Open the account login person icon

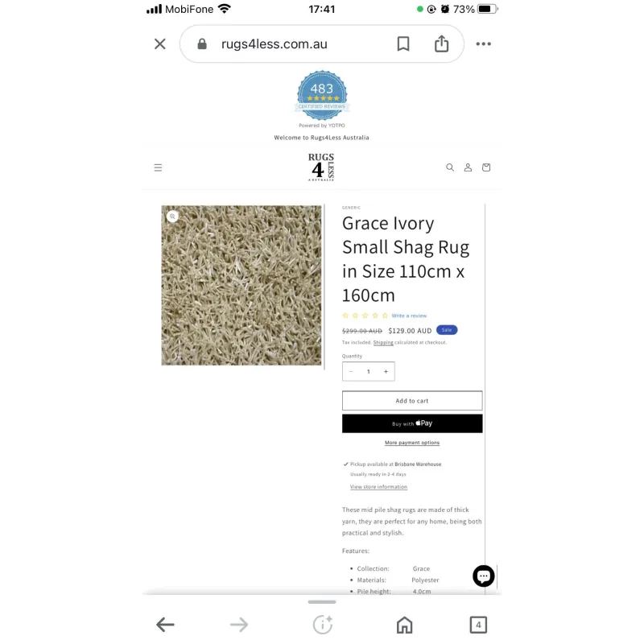[468, 167]
